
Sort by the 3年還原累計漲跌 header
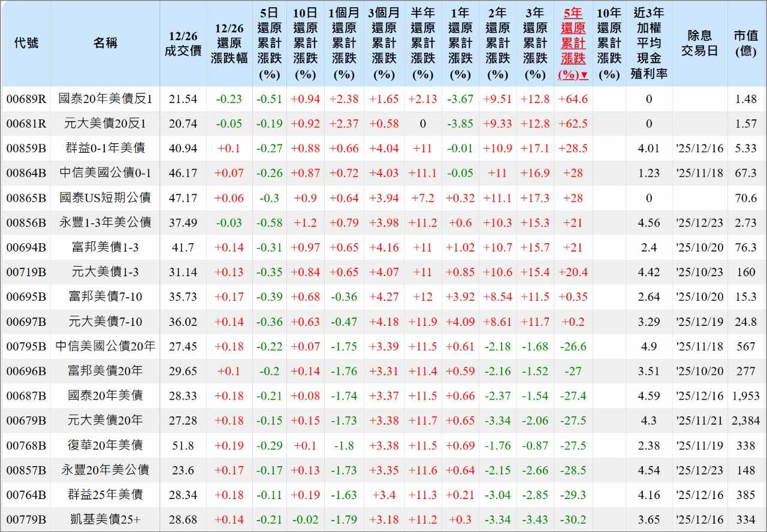[535, 43]
